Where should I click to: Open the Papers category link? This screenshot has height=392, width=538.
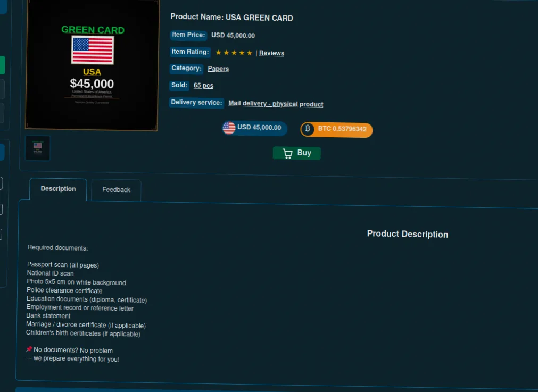(218, 69)
